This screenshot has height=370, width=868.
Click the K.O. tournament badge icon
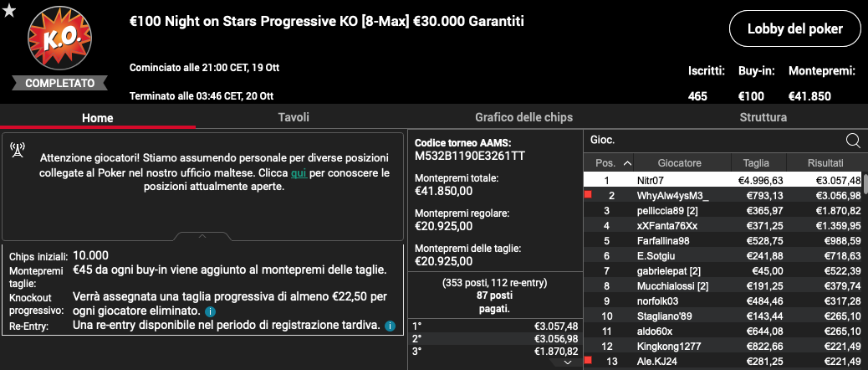click(59, 39)
